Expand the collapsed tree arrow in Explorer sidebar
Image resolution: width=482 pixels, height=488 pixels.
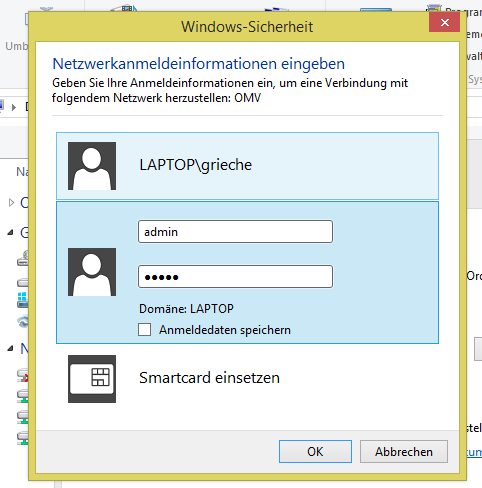(11, 202)
